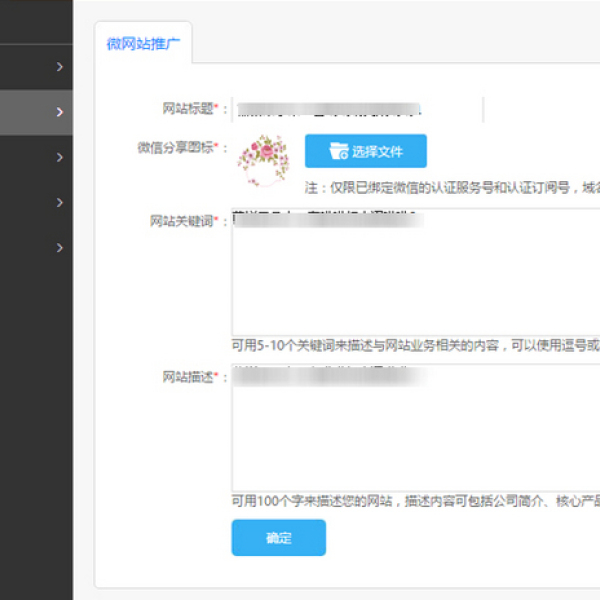
Task: Expand the third sidebar menu chevron
Action: coord(60,157)
